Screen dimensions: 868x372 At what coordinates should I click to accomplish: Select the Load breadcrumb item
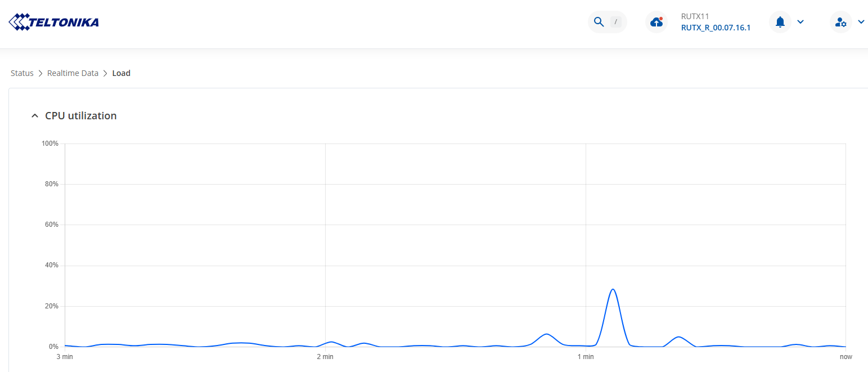[122, 73]
